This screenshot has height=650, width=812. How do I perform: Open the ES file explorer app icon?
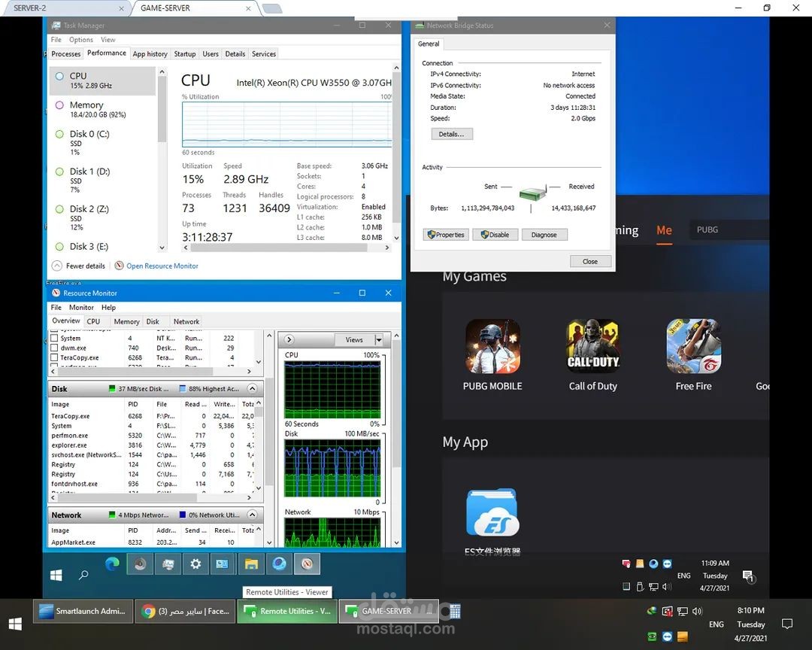492,512
